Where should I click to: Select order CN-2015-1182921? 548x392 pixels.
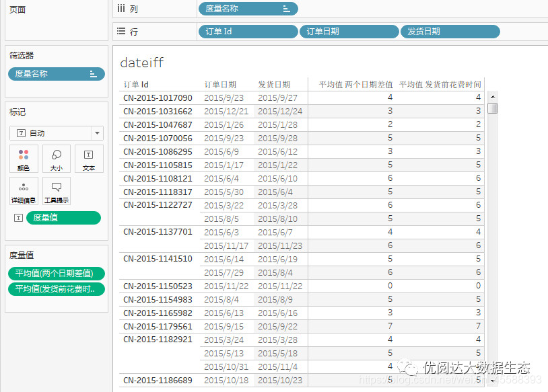tap(158, 340)
